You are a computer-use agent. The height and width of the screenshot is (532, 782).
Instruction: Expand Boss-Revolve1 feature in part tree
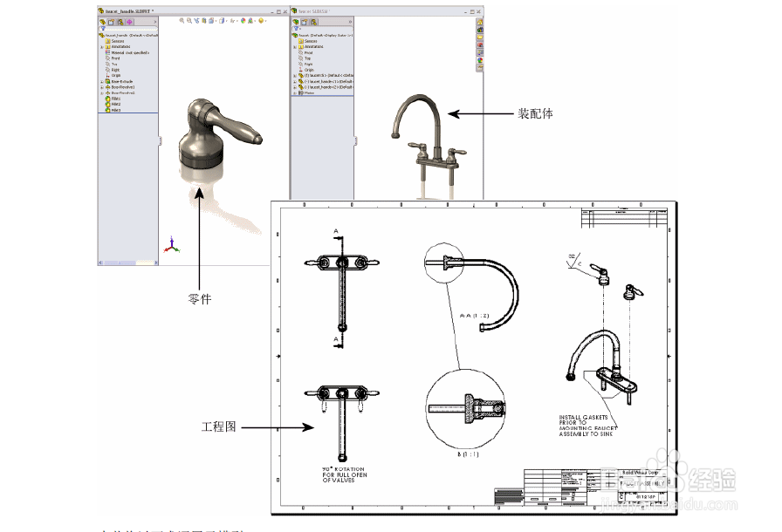(102, 87)
